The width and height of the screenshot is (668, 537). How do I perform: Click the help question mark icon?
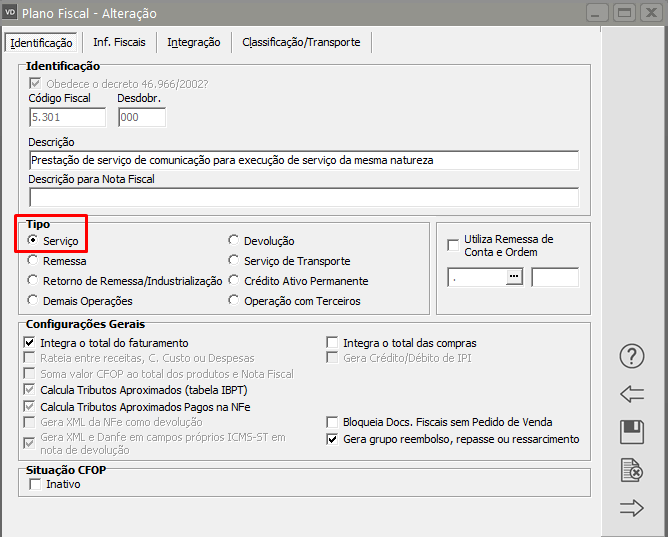point(632,356)
